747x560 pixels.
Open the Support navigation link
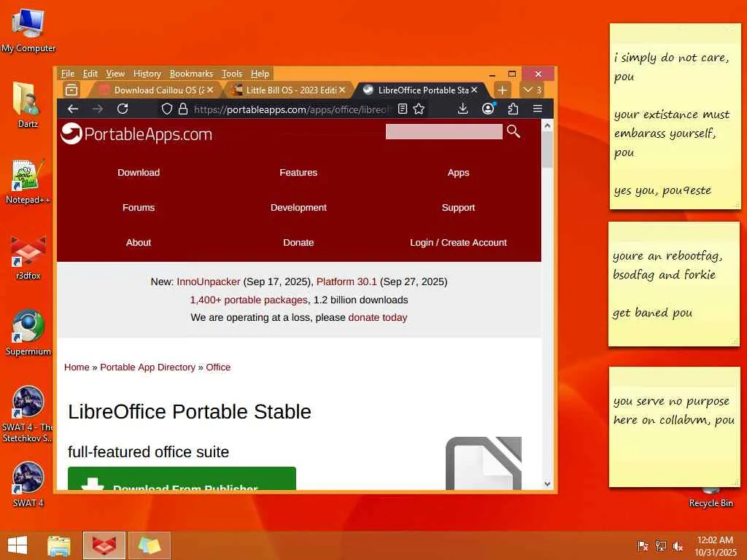[458, 208]
